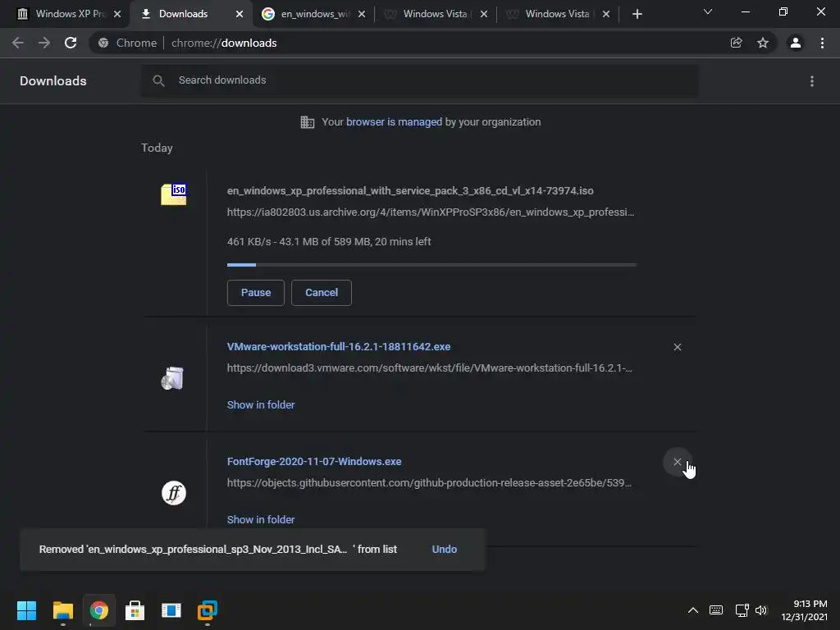840x630 pixels.
Task: Open network status tray icon
Action: [742, 610]
